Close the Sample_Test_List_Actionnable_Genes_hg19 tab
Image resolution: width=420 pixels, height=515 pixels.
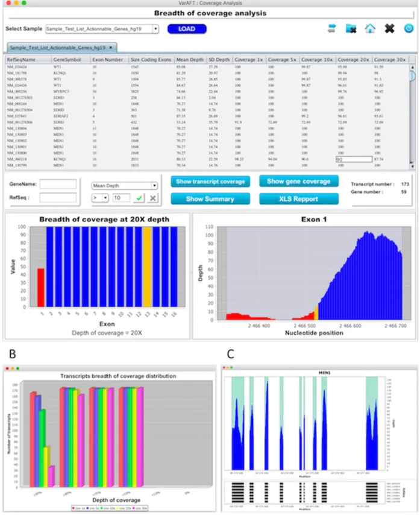[111, 48]
